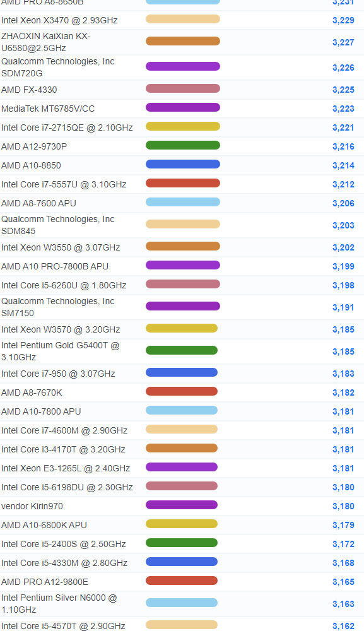Screen dimensions: 364x631
Task: Click the yellow bar for Intel Xeon W3570
Action: [x=182, y=328]
